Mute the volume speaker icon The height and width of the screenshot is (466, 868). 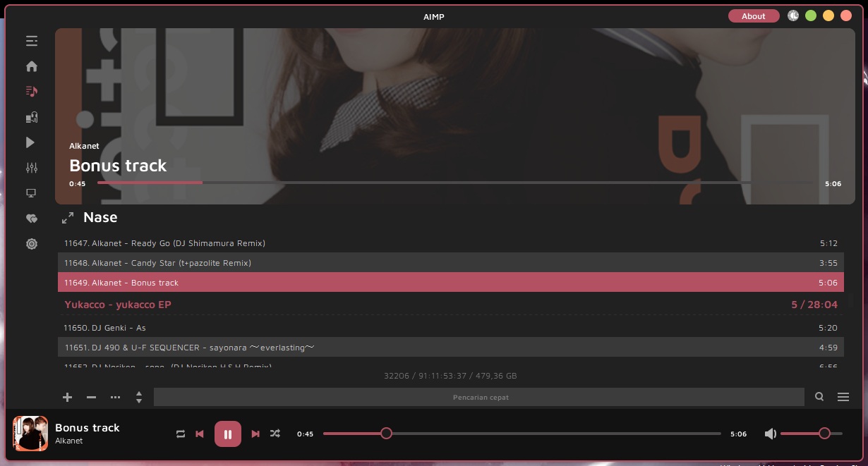point(770,434)
